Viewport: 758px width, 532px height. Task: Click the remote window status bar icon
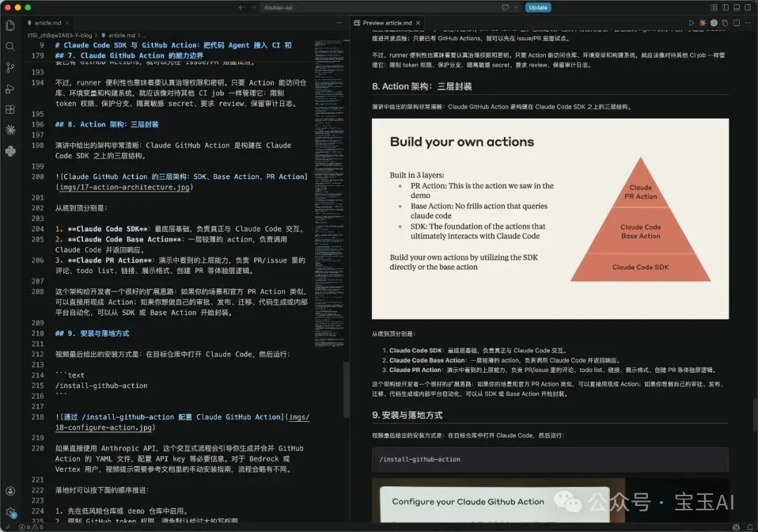coord(7,527)
